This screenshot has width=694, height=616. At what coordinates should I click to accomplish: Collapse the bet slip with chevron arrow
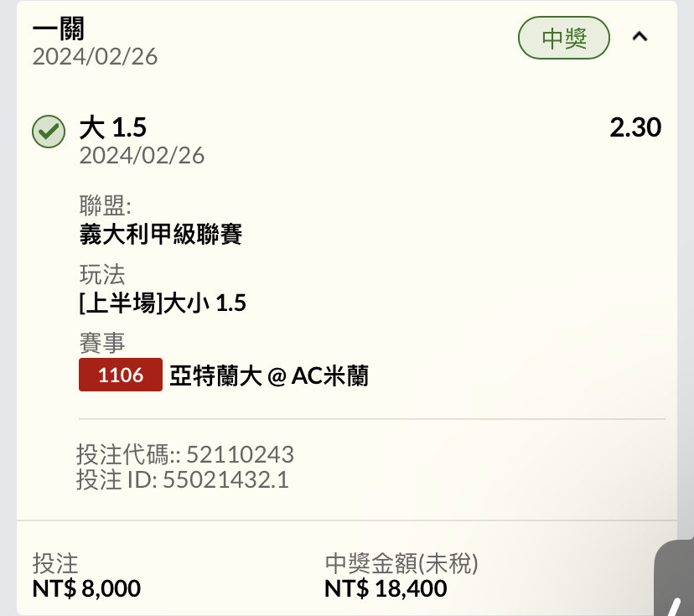pyautogui.click(x=640, y=37)
